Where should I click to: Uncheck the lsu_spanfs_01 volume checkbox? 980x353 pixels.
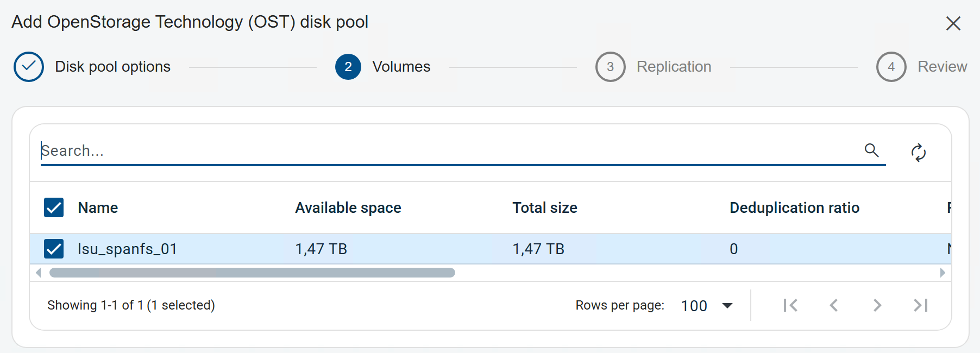(54, 249)
